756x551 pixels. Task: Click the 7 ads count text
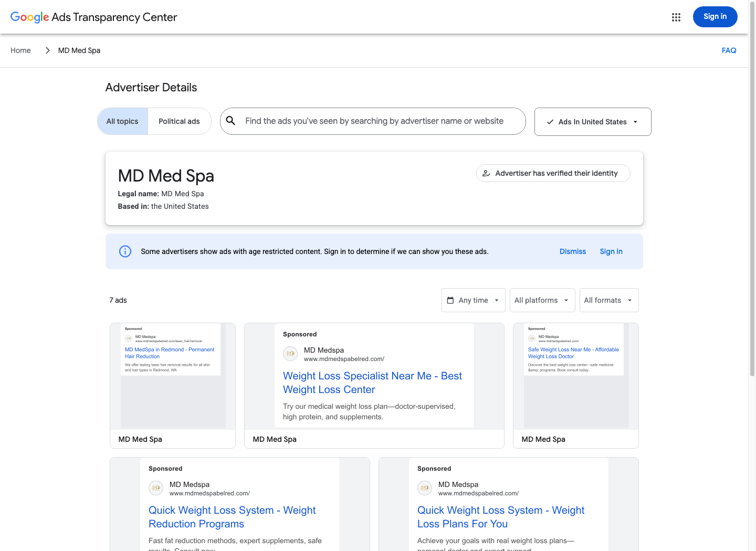pyautogui.click(x=118, y=300)
